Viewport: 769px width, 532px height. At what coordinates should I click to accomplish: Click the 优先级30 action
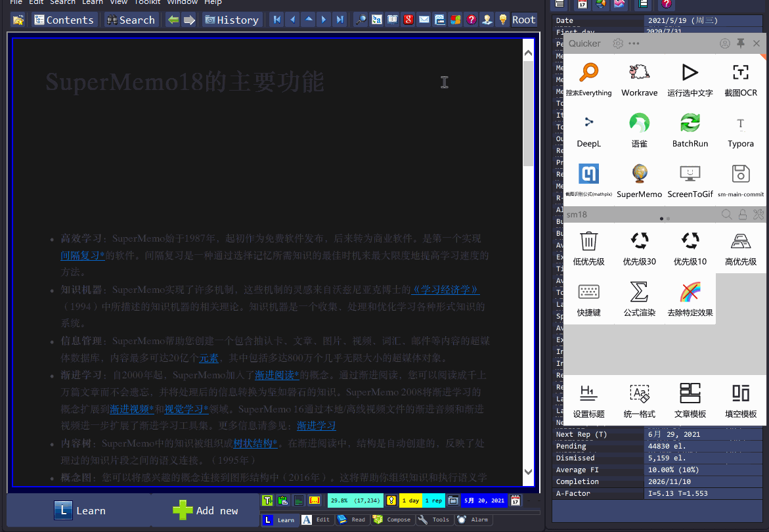640,248
